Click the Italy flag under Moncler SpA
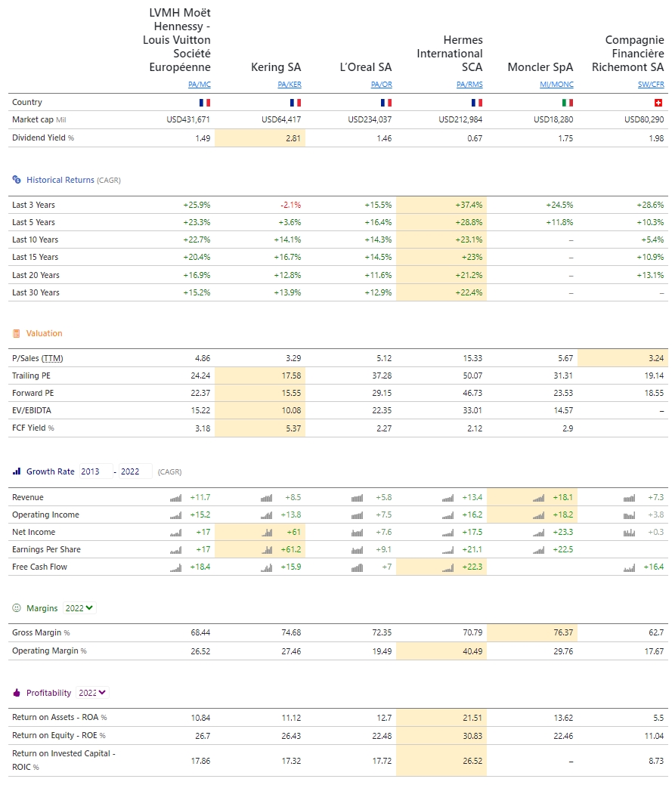Viewport: 672px width, 785px height. pos(568,103)
